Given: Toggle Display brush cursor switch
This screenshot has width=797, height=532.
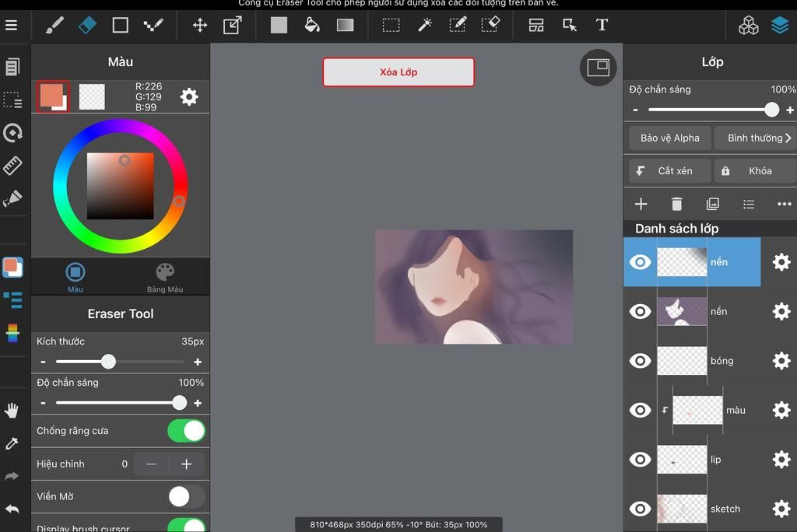Looking at the screenshot, I should (x=187, y=526).
